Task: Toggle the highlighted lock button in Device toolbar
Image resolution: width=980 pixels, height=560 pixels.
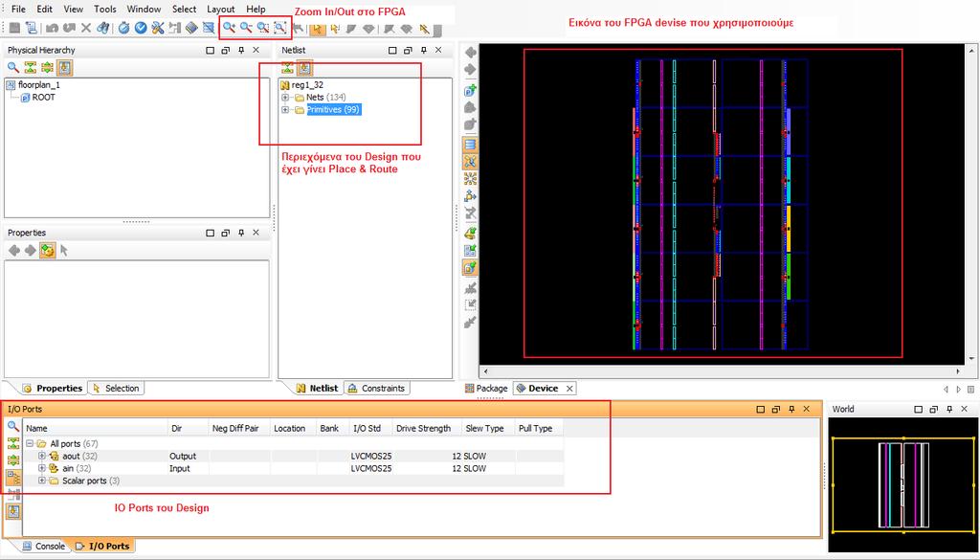Action: click(x=471, y=268)
